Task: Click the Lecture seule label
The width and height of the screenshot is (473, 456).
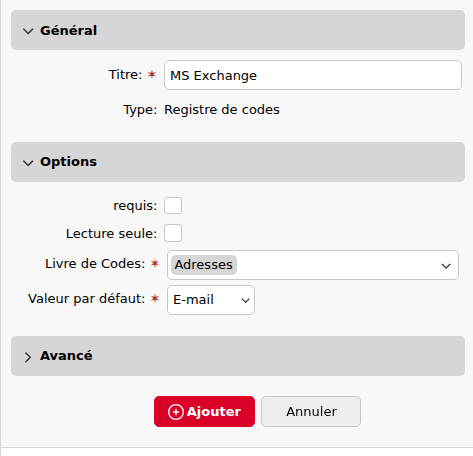Action: [111, 234]
